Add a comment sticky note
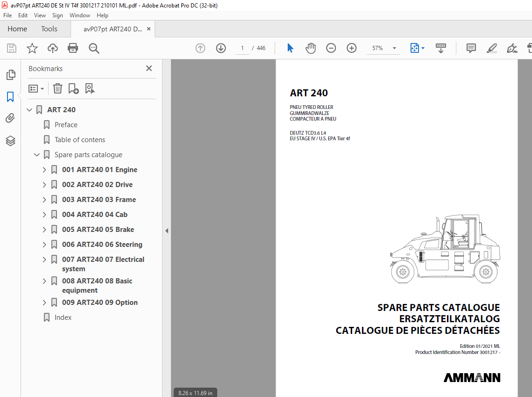Viewport: 532px width, 397px height. pyautogui.click(x=471, y=48)
